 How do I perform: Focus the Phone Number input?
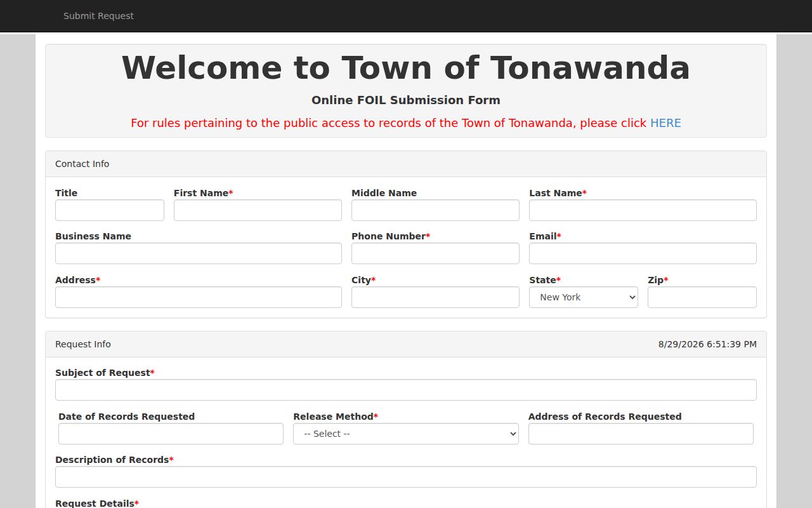[x=435, y=253]
